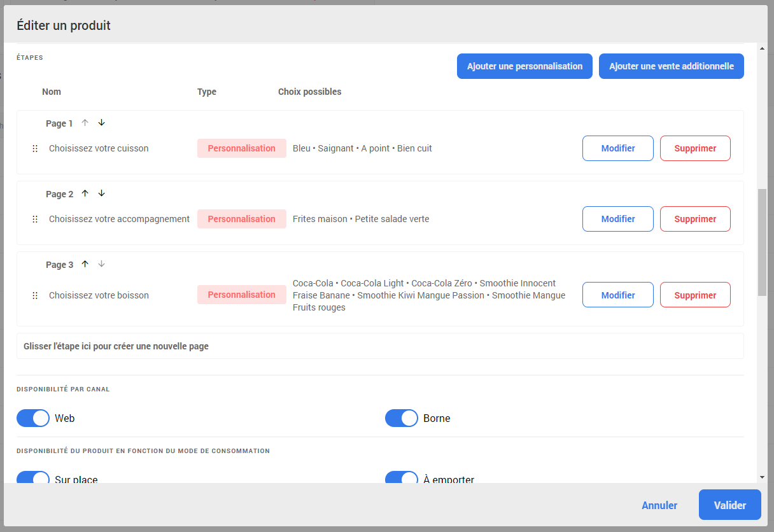The height and width of the screenshot is (532, 774).
Task: Click the Page 1 move up arrow
Action: (x=85, y=123)
